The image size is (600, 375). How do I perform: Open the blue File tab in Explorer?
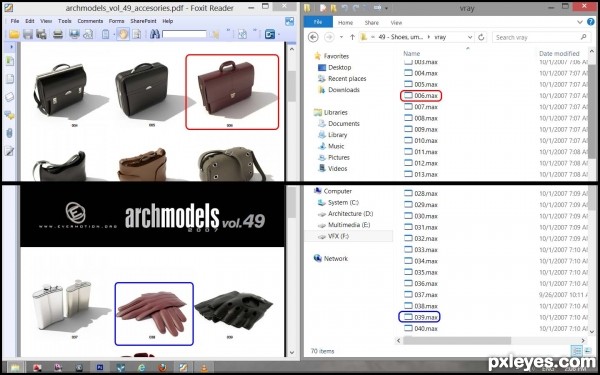(318, 22)
